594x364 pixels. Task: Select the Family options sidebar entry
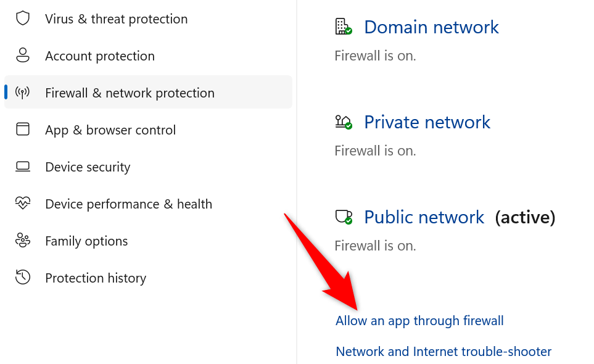point(86,241)
